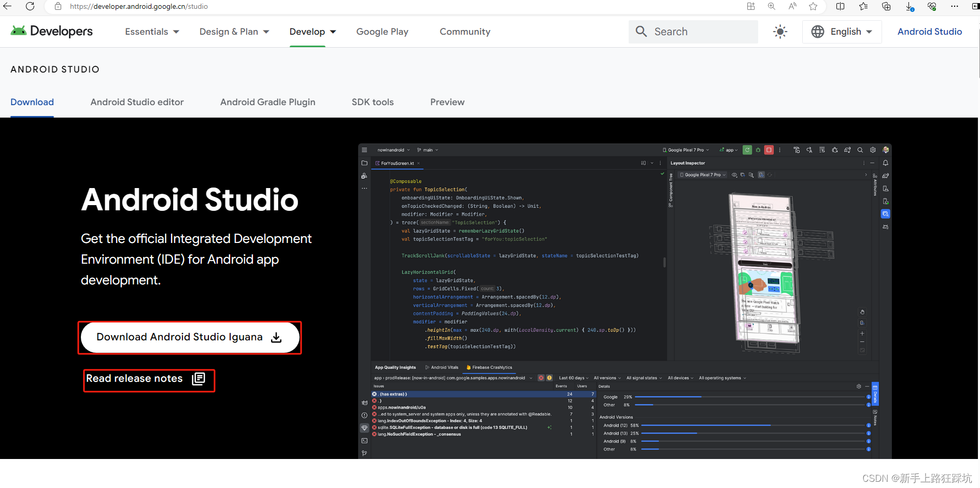Click the Android Developers logo

tap(51, 31)
